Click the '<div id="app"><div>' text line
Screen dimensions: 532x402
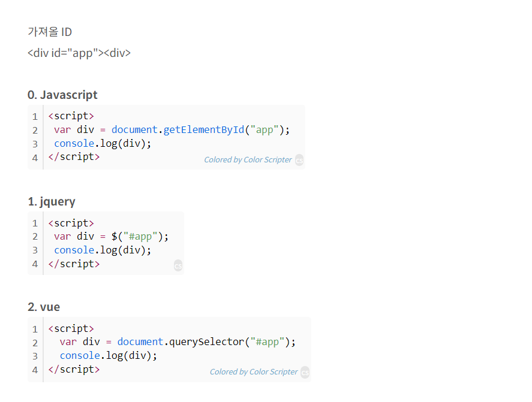tap(79, 53)
